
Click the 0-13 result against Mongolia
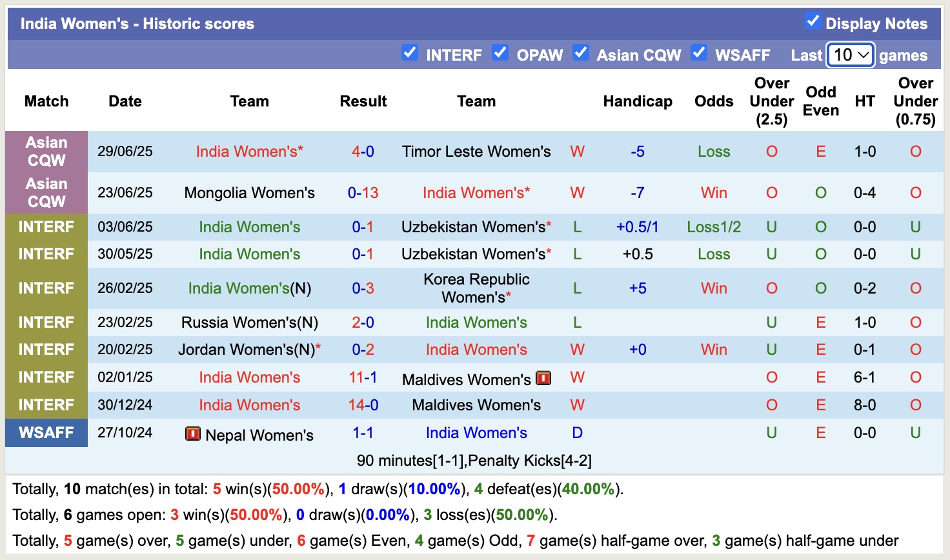(363, 193)
